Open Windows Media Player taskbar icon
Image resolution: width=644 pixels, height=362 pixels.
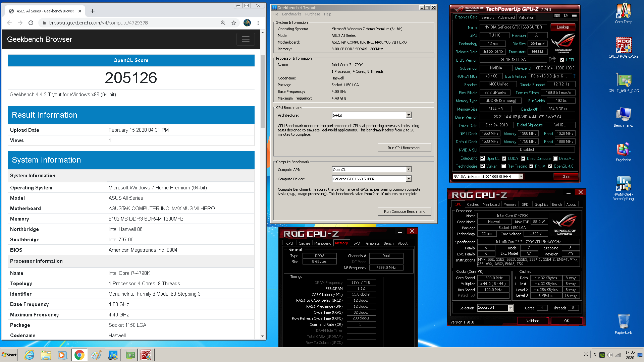coord(62,355)
